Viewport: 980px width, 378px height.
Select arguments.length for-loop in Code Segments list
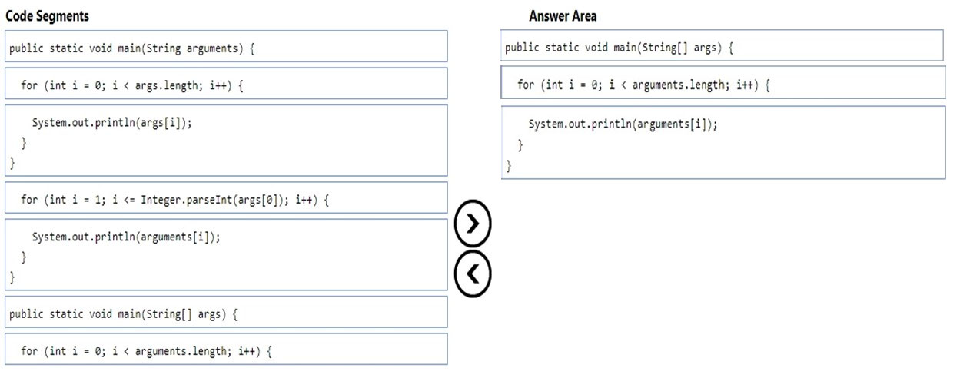point(226,350)
